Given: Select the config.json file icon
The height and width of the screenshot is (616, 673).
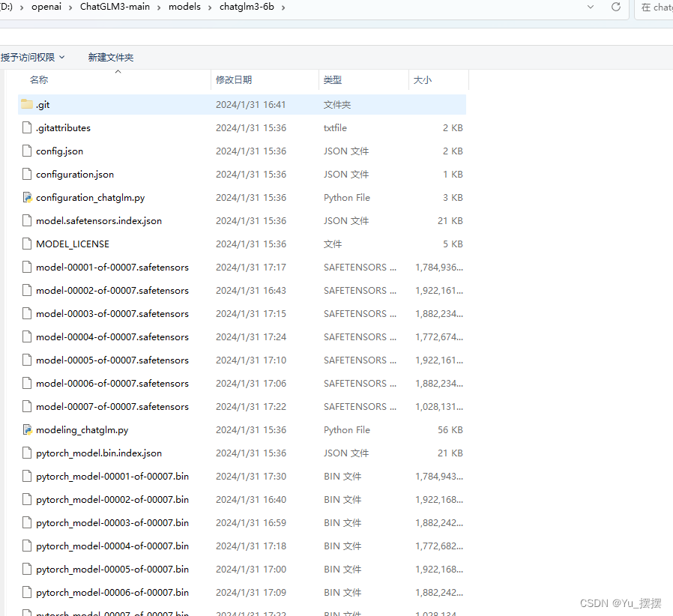Looking at the screenshot, I should point(27,151).
